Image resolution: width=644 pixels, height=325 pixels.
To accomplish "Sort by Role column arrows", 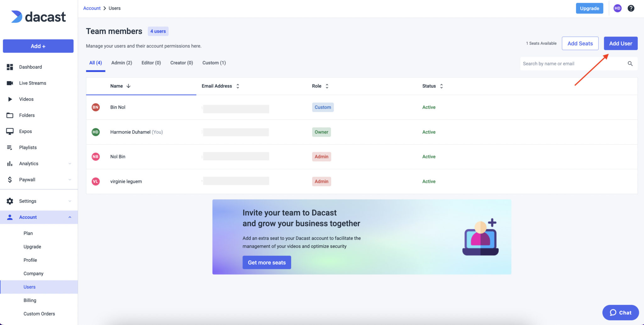I will pyautogui.click(x=327, y=86).
